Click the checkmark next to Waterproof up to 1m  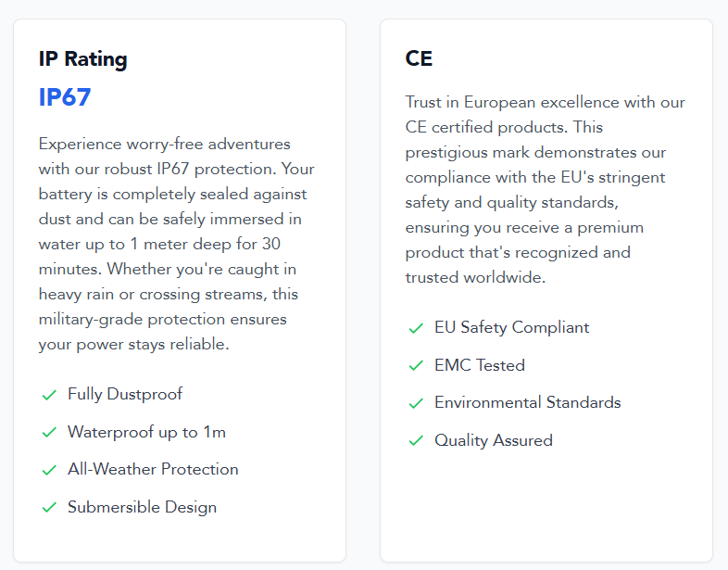pyautogui.click(x=49, y=433)
